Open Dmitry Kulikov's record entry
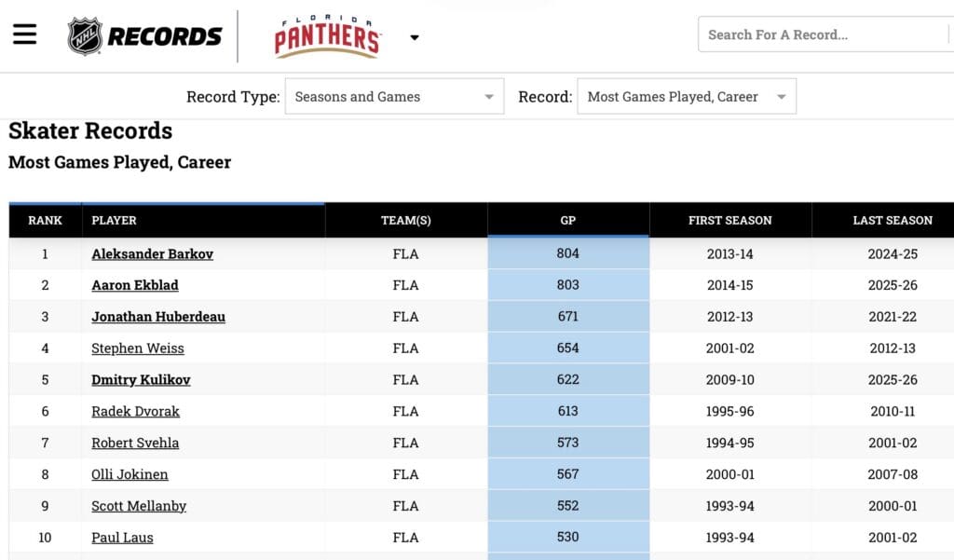 tap(140, 379)
